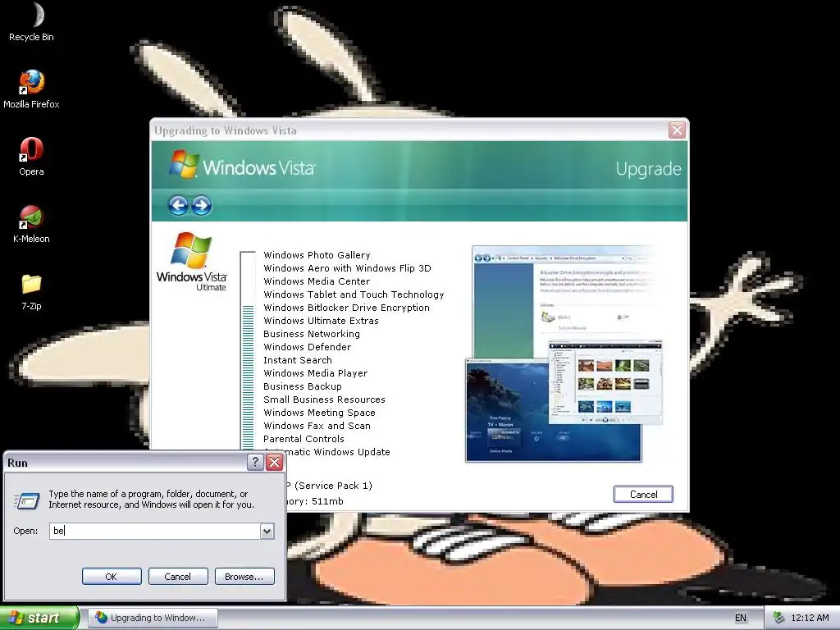The height and width of the screenshot is (630, 840).
Task: Click the '(Service Pack 1)' text
Action: [x=333, y=486]
